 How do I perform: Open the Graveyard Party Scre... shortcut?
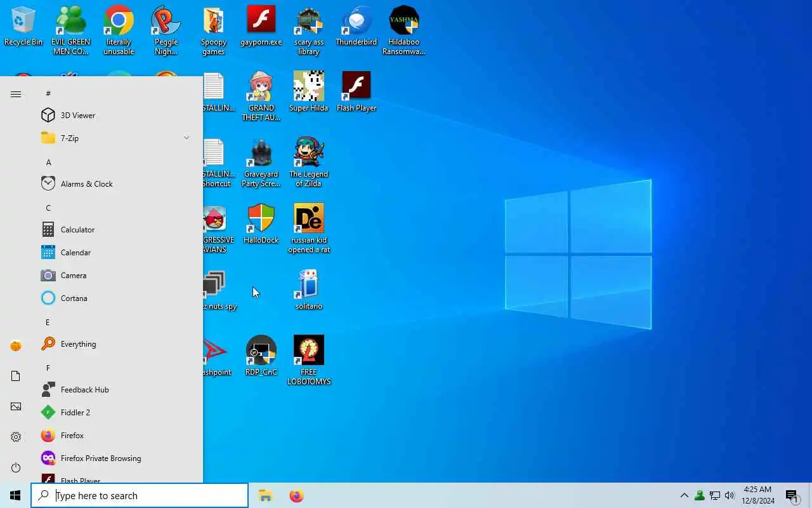261,163
